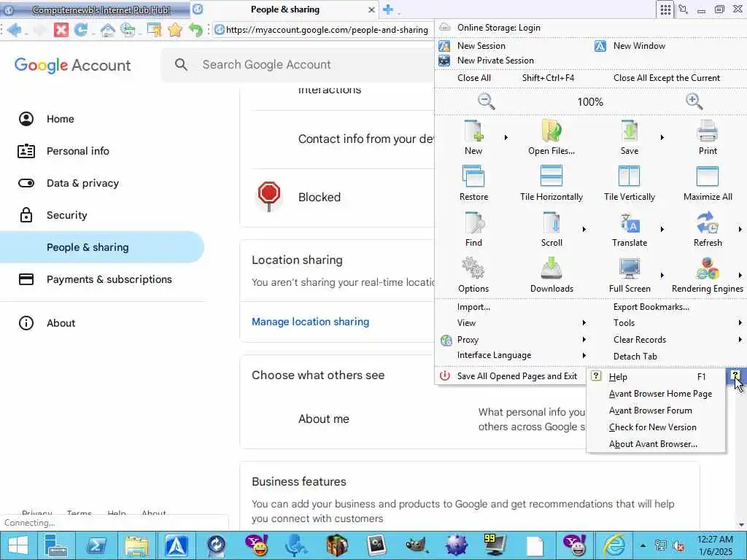This screenshot has width=747, height=560.
Task: Open the Downloads icon
Action: (551, 268)
